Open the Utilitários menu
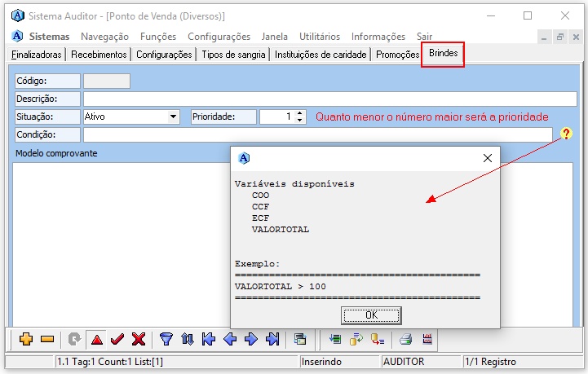The width and height of the screenshot is (588, 374). pos(320,37)
